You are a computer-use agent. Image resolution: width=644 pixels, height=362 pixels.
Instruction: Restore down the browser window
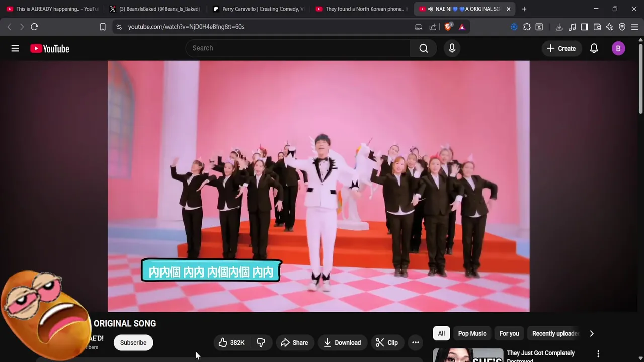click(x=615, y=9)
